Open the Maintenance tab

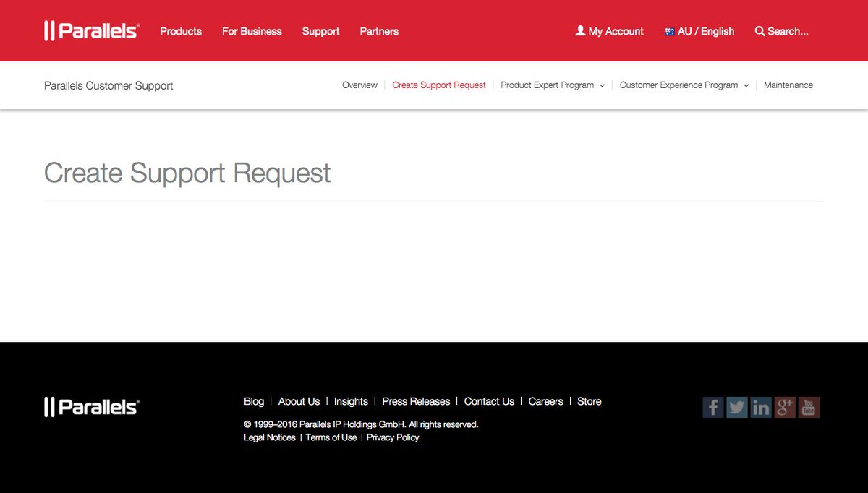[x=788, y=85]
